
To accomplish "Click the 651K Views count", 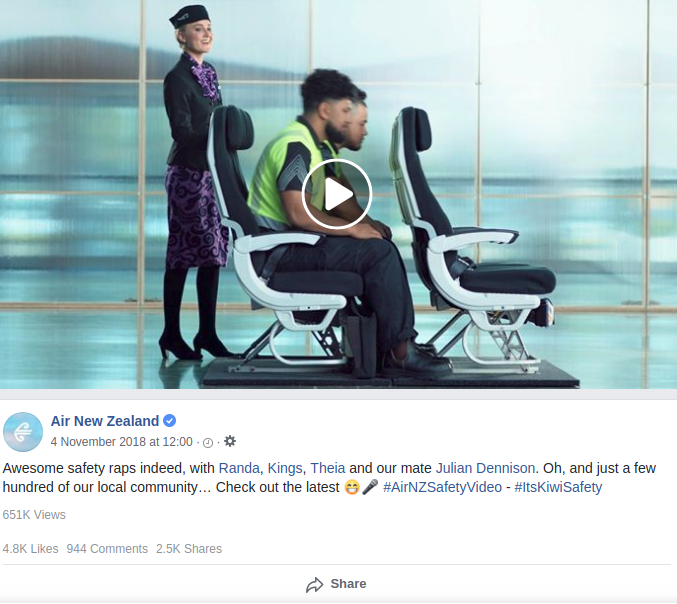I will pos(34,515).
